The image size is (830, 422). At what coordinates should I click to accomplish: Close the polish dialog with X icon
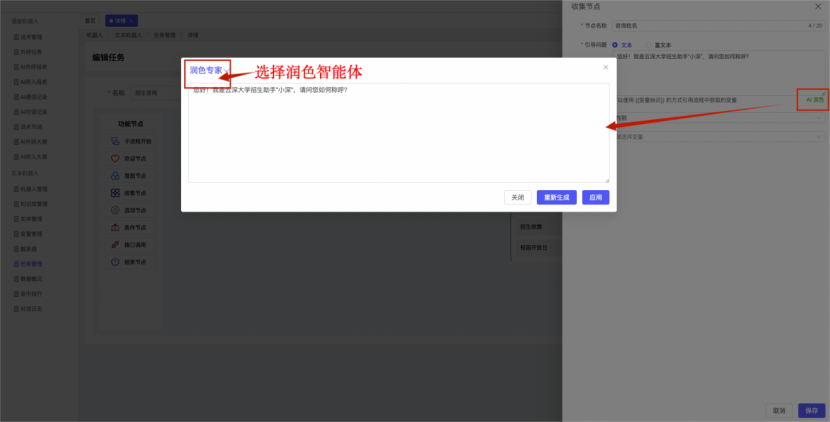(605, 67)
